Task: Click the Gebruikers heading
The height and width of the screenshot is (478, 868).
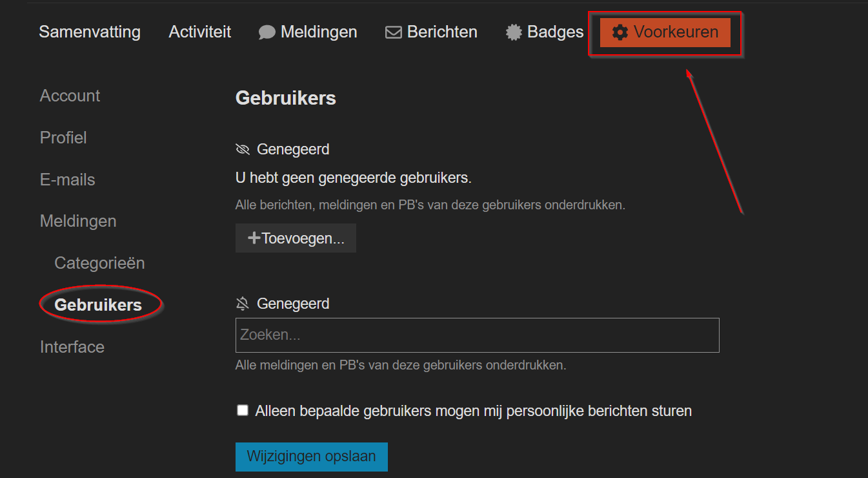Action: pyautogui.click(x=286, y=98)
